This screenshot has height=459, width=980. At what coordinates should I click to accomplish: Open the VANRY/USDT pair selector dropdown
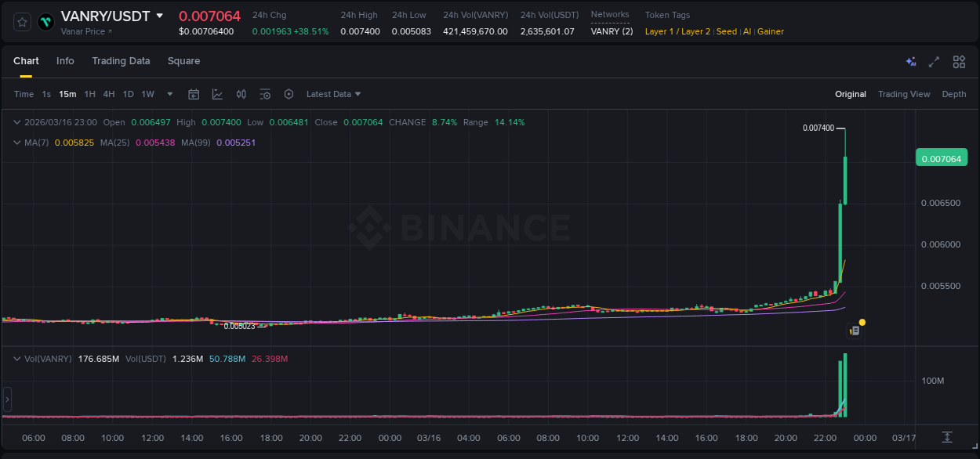coord(162,15)
